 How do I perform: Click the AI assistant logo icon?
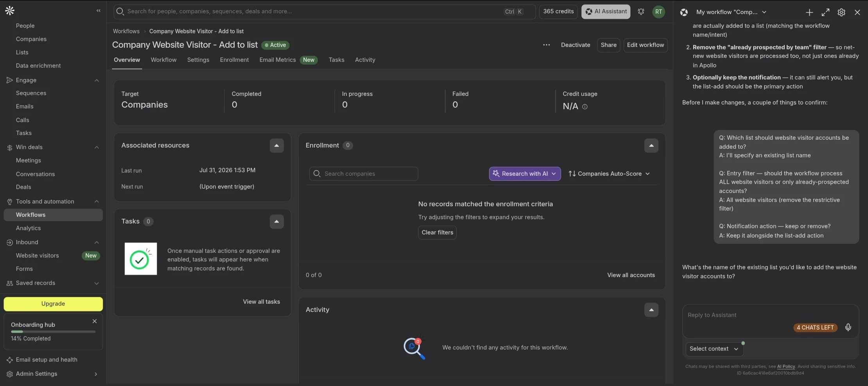point(684,13)
